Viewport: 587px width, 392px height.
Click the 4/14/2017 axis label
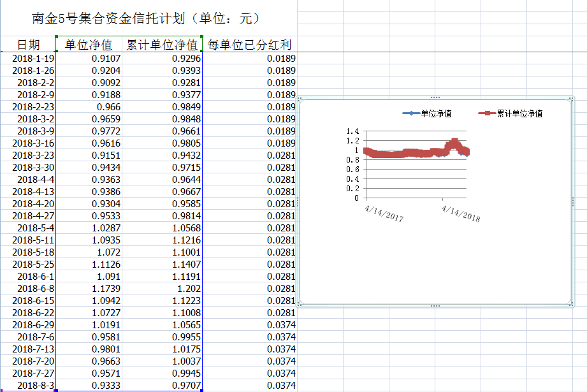click(x=384, y=214)
